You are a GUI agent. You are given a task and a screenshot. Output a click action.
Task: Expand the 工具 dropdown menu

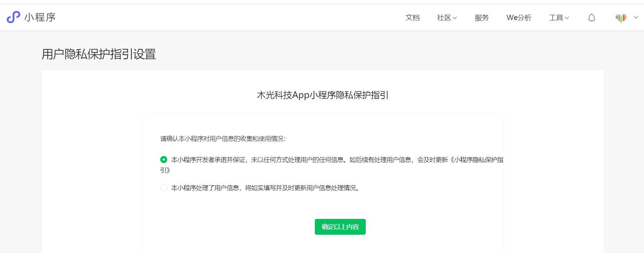click(x=559, y=18)
